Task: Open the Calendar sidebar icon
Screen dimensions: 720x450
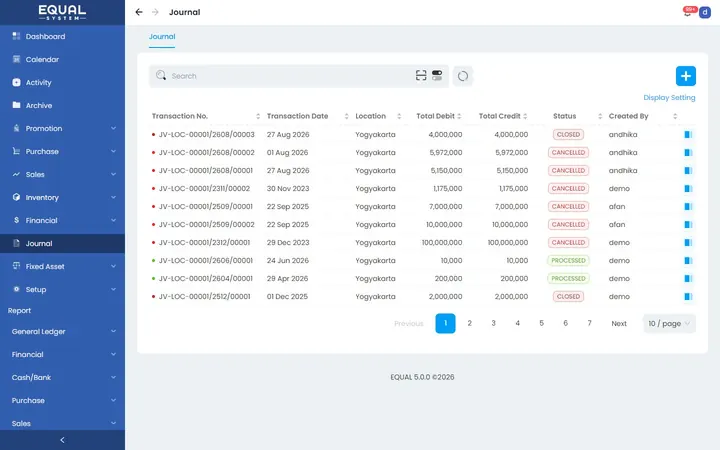Action: [17, 59]
